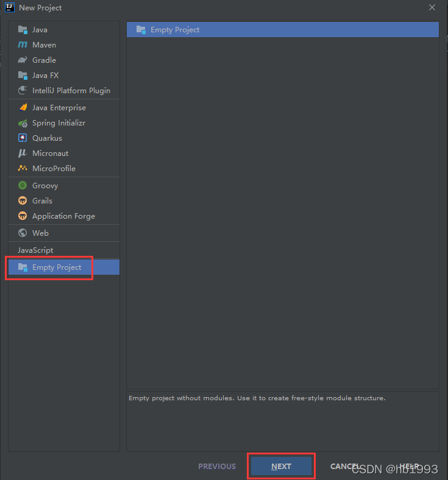Select Quarkus label in list
Image resolution: width=448 pixels, height=480 pixels.
[47, 138]
